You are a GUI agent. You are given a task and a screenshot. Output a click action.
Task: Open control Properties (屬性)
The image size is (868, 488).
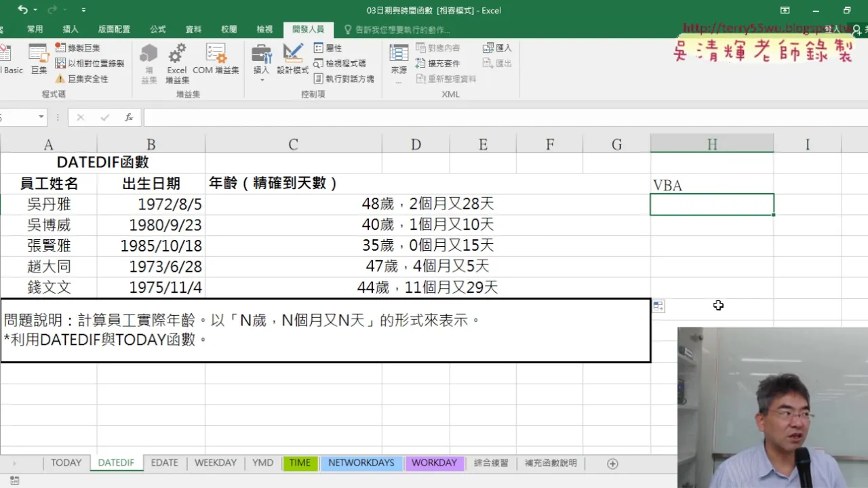(x=328, y=48)
